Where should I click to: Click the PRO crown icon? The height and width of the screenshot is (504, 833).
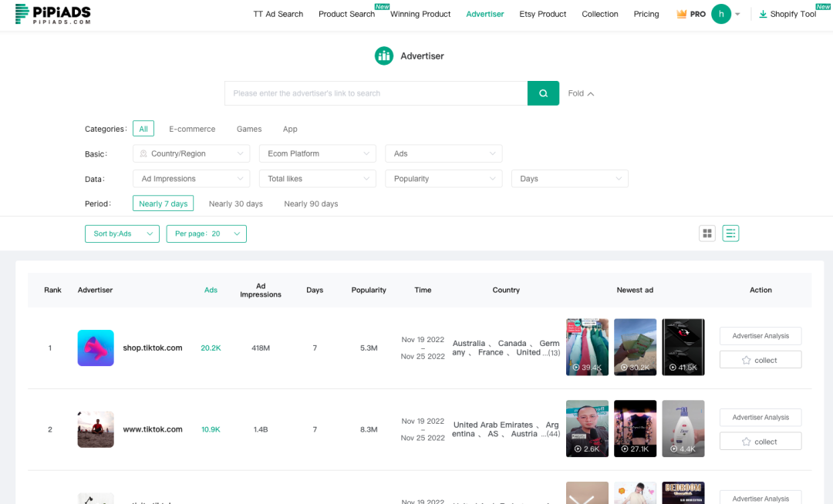(x=682, y=13)
